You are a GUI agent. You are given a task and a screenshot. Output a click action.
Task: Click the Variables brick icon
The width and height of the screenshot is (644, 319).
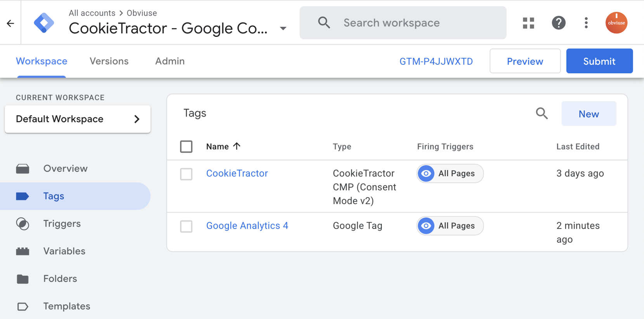point(23,251)
